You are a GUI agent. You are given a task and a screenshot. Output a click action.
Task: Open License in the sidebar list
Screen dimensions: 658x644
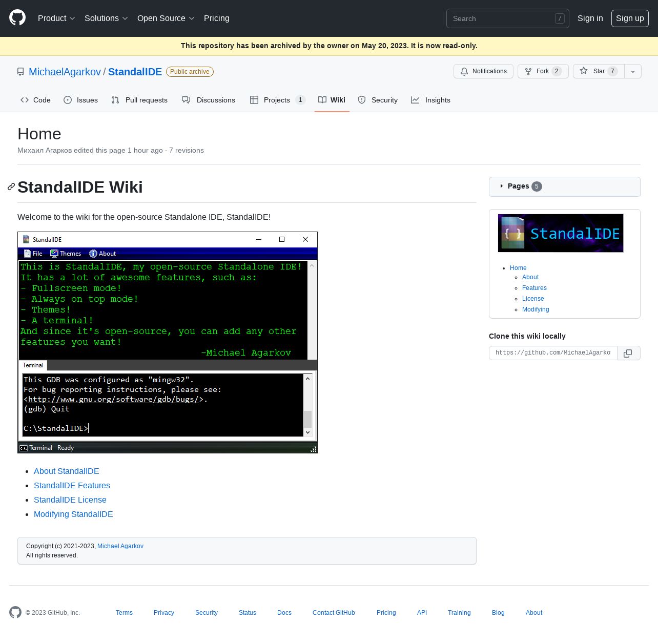[x=533, y=299]
